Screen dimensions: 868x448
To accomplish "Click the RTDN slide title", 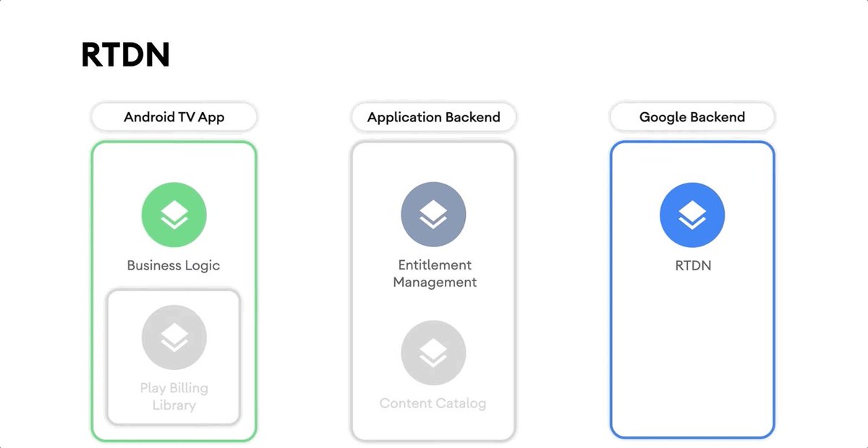I will 125,55.
